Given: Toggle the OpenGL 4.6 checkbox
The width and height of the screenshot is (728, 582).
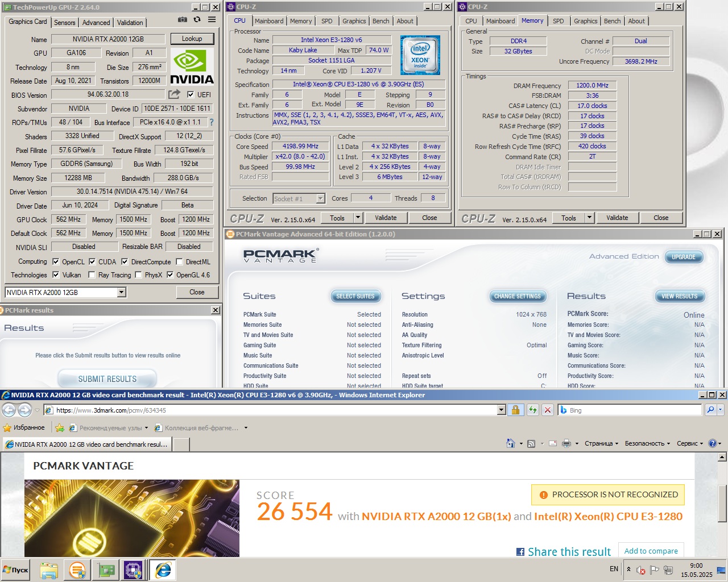Looking at the screenshot, I should [x=169, y=275].
